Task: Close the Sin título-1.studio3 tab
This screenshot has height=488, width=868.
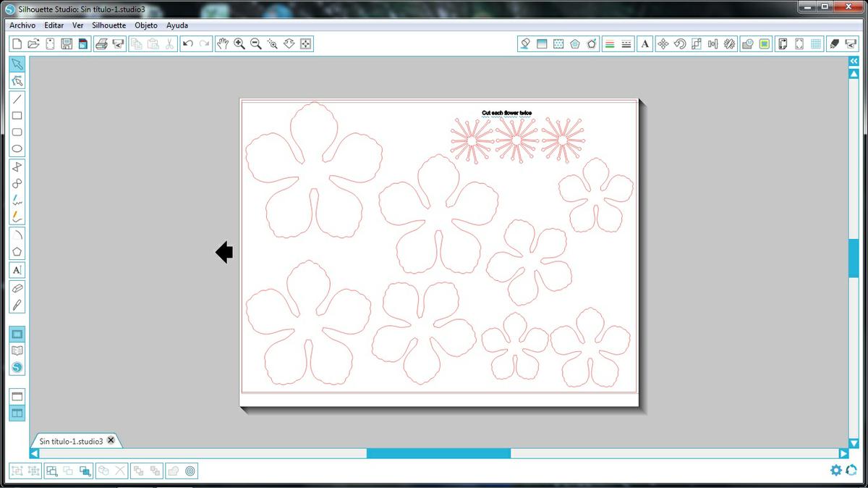Action: (x=111, y=439)
